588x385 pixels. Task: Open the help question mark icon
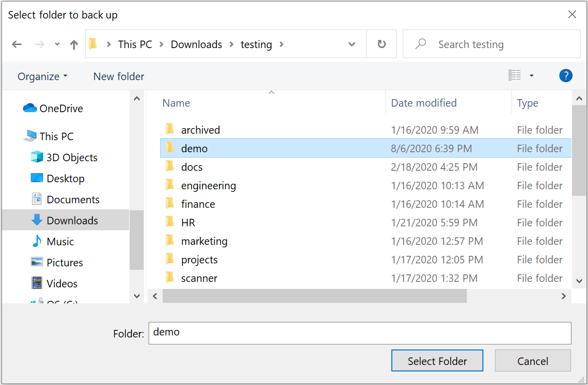click(x=565, y=76)
